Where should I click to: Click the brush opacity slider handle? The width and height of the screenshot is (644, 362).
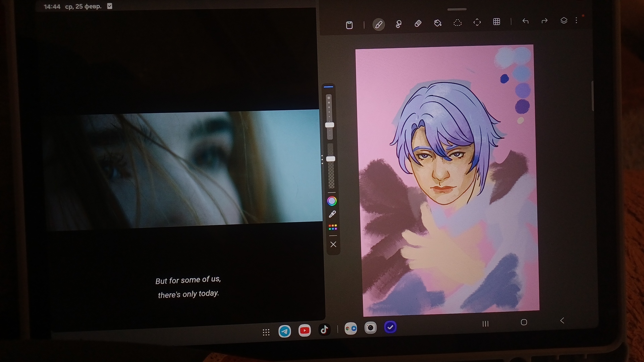[331, 159]
